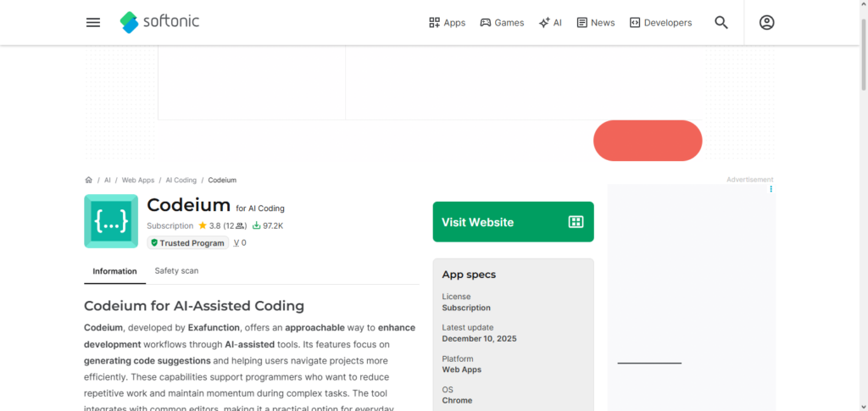Screen dimensions: 868x411
Task: Click the Chrome OS value
Action: [x=457, y=401]
